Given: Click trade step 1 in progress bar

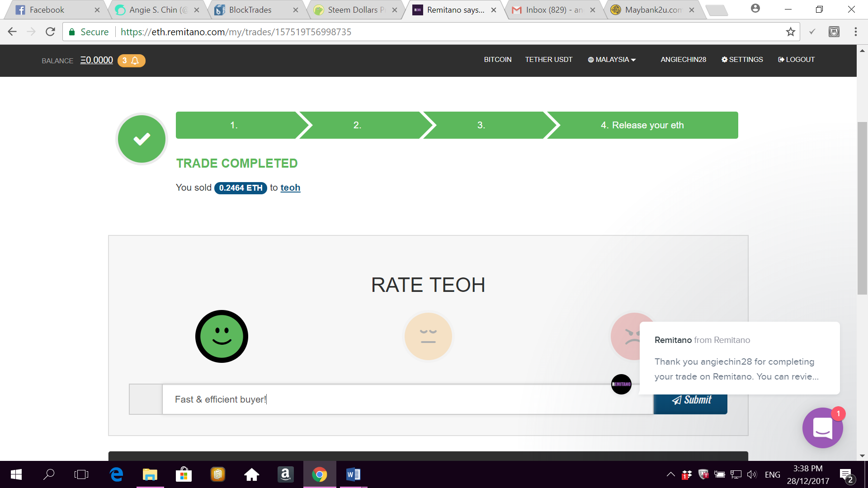Looking at the screenshot, I should (x=236, y=125).
